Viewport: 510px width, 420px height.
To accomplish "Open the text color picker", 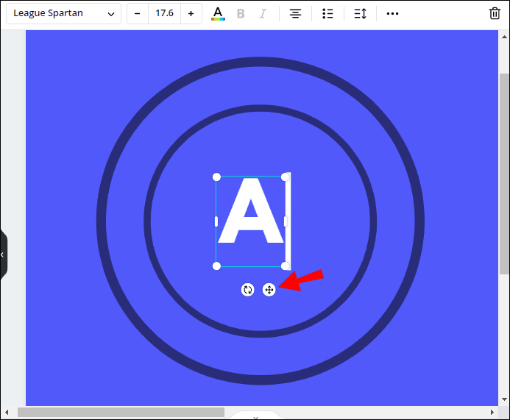I will click(x=217, y=14).
